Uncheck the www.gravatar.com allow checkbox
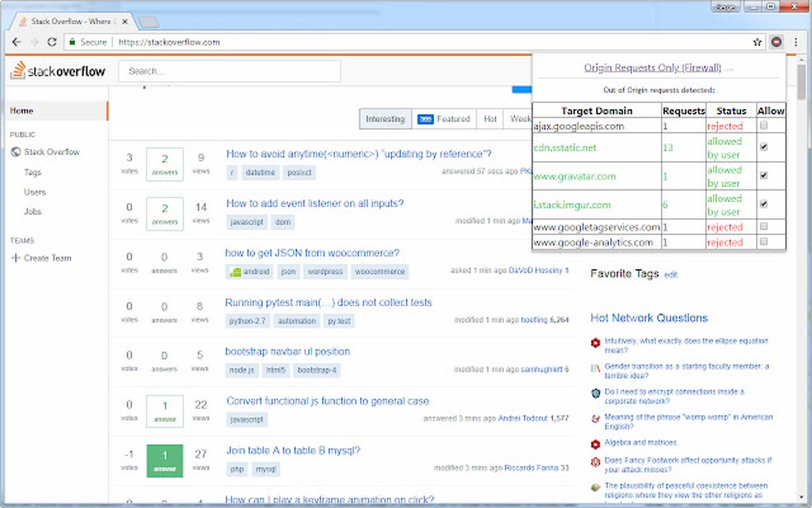The width and height of the screenshot is (812, 508). tap(764, 175)
